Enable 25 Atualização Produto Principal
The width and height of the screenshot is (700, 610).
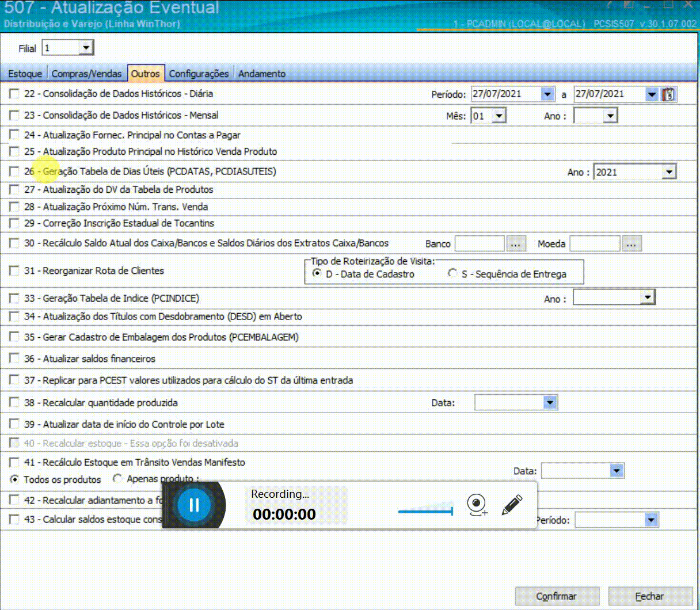click(14, 151)
